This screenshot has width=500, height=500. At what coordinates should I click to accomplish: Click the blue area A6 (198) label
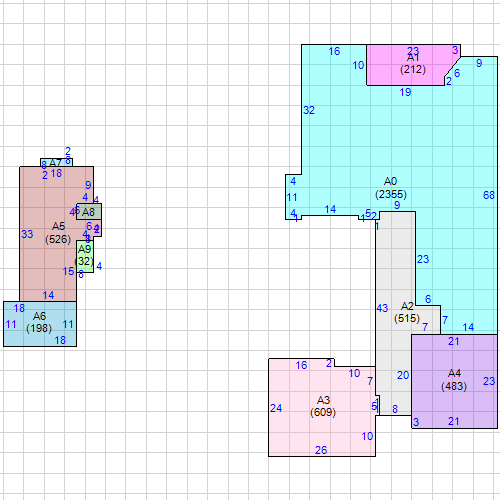tap(39, 322)
